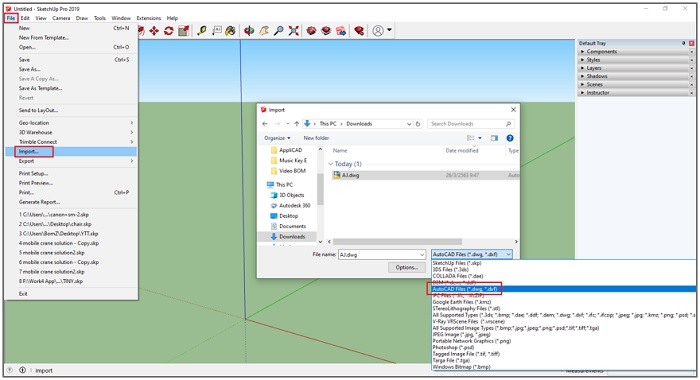Select the Scale tool icon
The width and height of the screenshot is (700, 380).
(183, 31)
